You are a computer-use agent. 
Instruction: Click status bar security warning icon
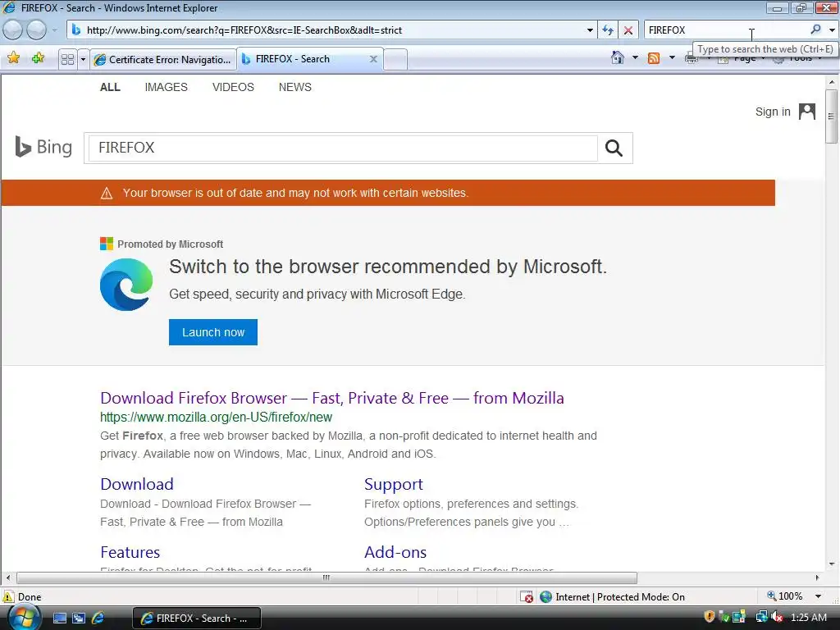8,596
